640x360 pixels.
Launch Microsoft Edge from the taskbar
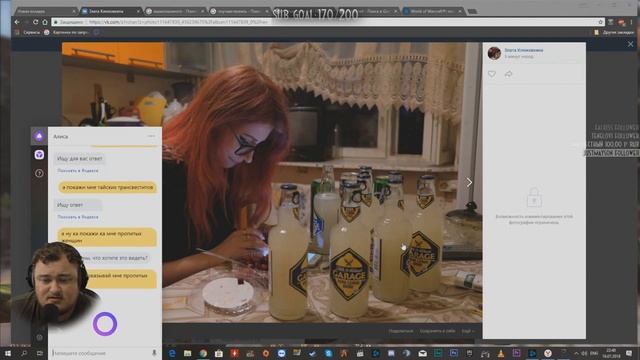[172, 353]
